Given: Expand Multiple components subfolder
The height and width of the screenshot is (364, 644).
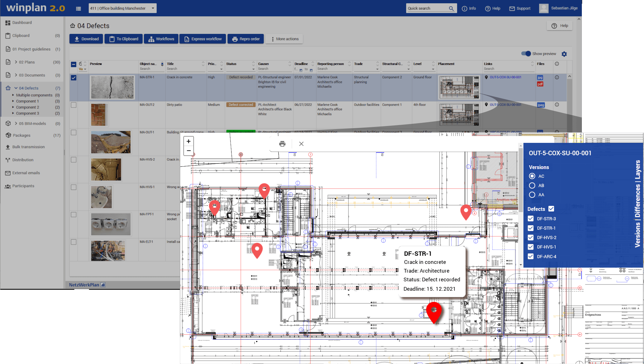Looking at the screenshot, I should (13, 95).
